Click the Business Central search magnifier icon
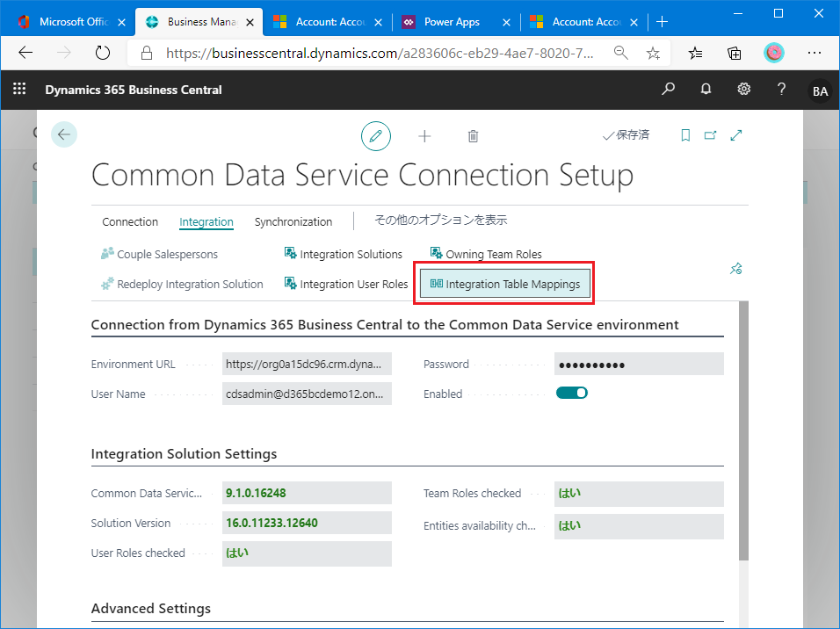 click(668, 89)
